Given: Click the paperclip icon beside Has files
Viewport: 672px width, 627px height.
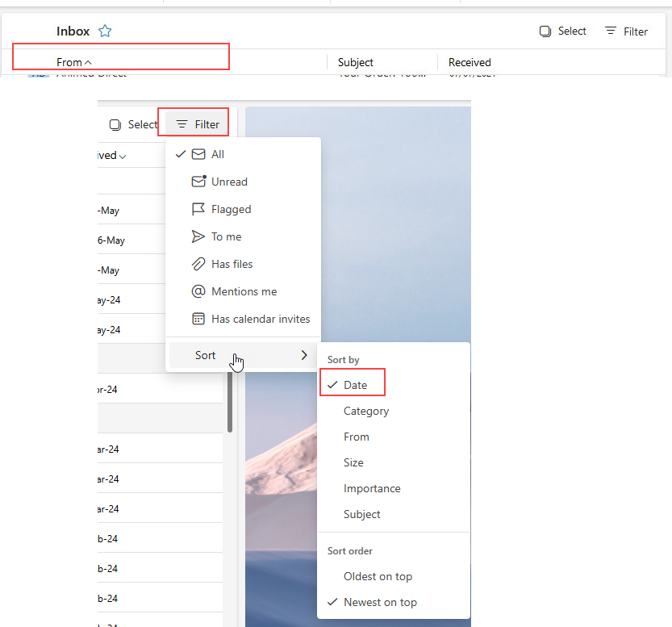Looking at the screenshot, I should tap(198, 264).
